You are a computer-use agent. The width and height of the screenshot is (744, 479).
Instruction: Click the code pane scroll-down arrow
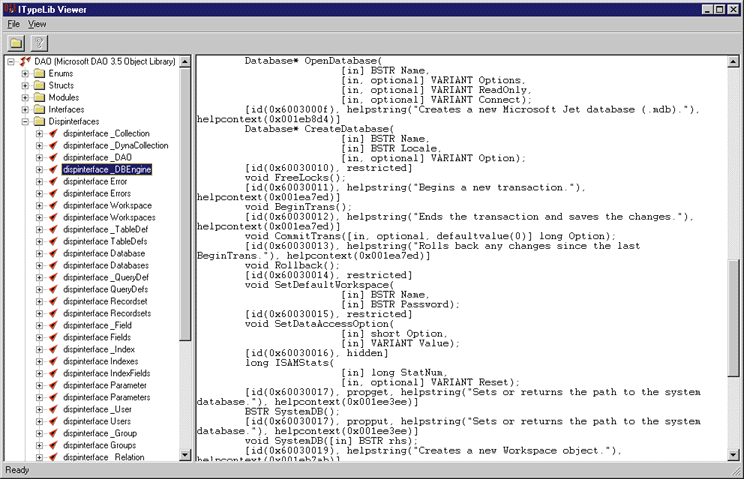[x=730, y=454]
